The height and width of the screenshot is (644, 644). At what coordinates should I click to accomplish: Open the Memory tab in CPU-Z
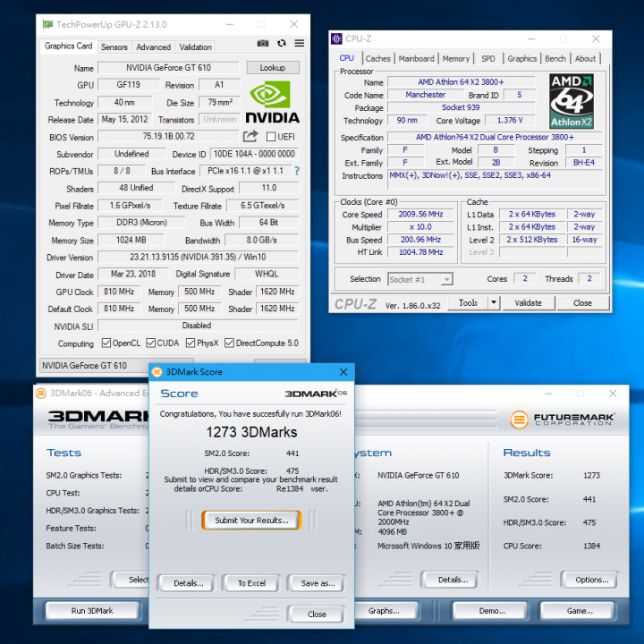[456, 59]
